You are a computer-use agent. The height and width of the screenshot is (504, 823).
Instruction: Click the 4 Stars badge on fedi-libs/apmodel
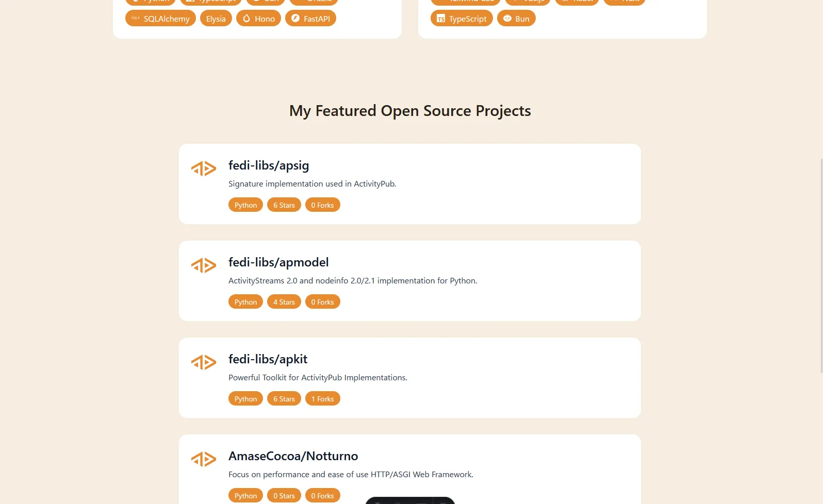coord(284,302)
